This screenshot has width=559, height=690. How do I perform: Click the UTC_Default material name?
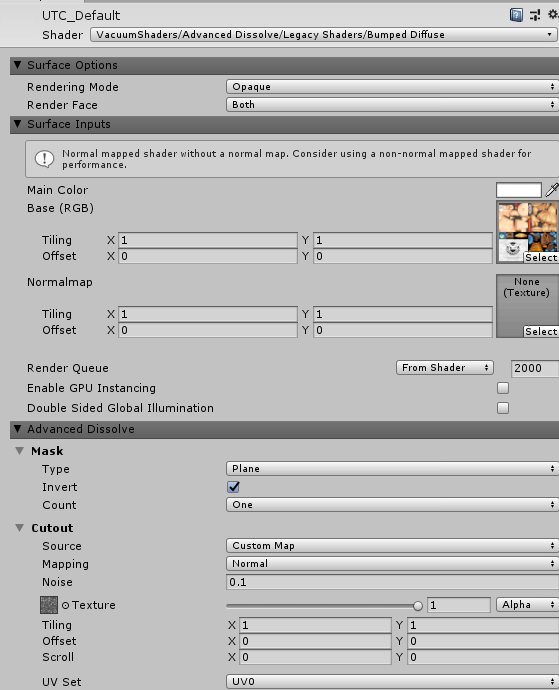pyautogui.click(x=81, y=16)
